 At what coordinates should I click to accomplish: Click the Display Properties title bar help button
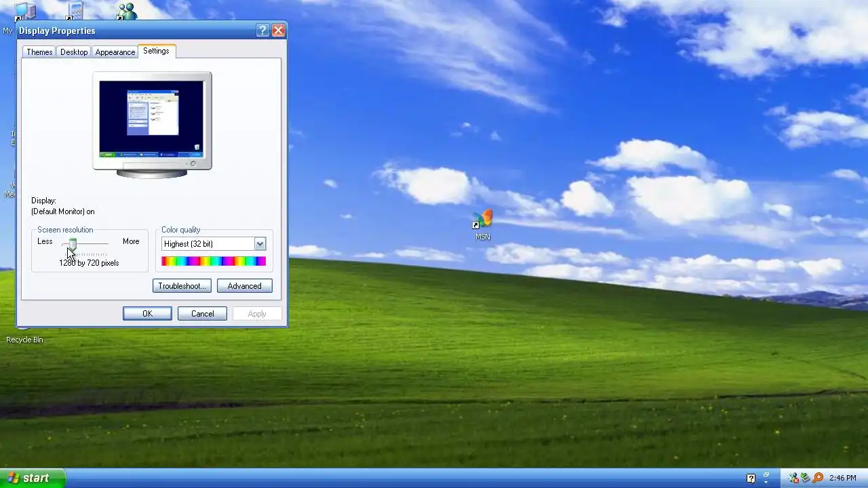[x=262, y=30]
